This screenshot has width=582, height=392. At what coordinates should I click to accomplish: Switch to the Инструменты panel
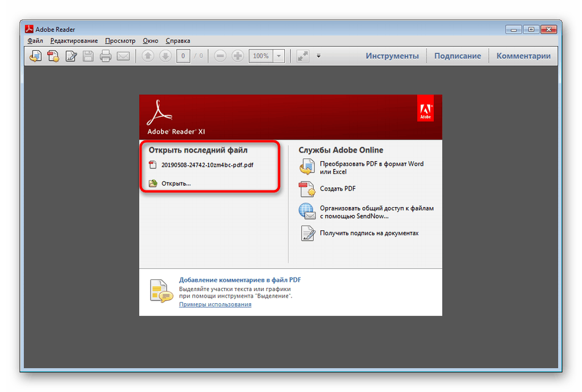(392, 55)
